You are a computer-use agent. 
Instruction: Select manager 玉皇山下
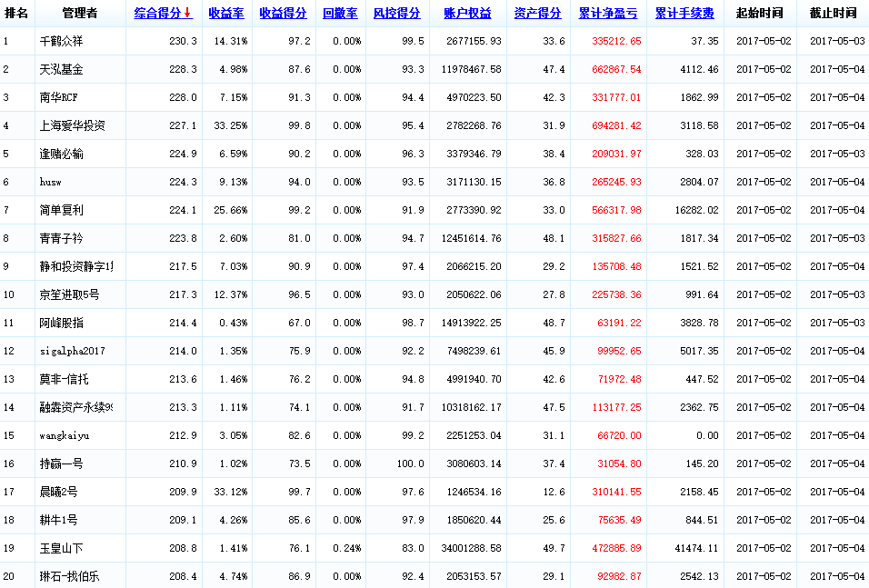pyautogui.click(x=61, y=549)
